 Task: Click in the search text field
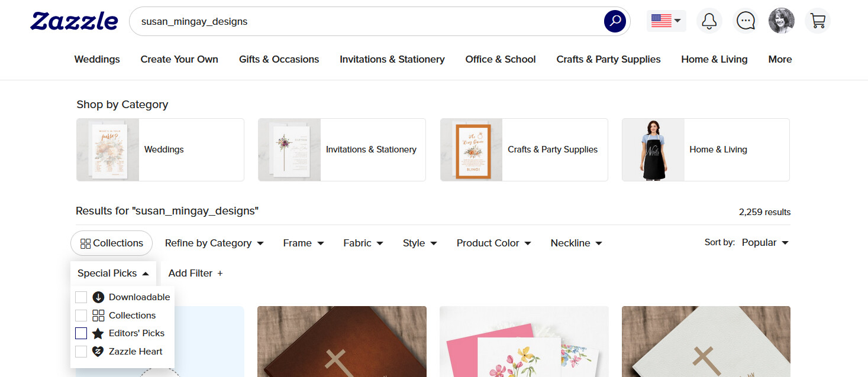(367, 21)
